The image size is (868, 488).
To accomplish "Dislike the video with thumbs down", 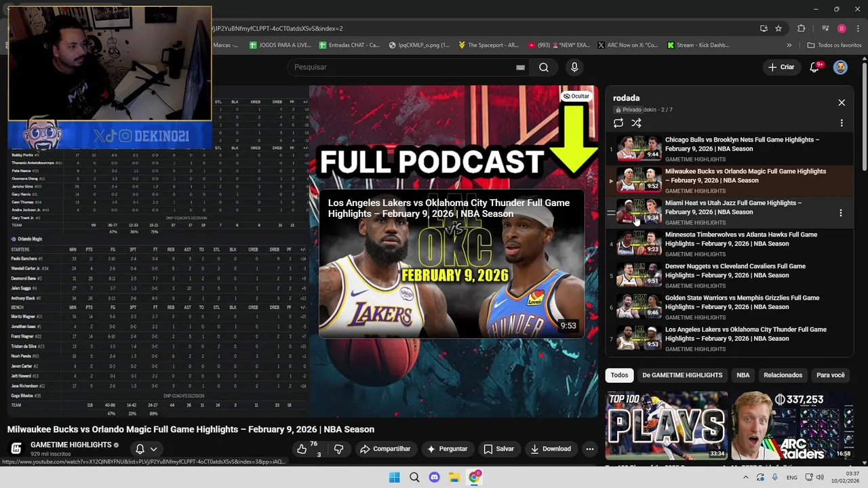I will pos(338,449).
